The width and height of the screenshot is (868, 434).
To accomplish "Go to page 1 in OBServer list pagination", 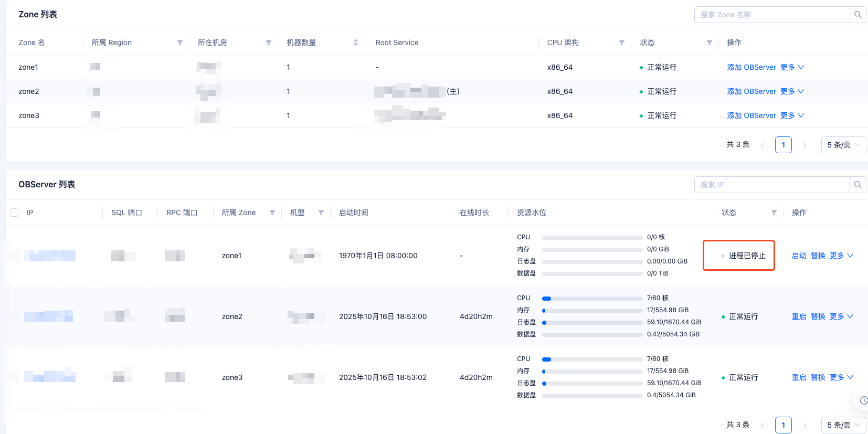I will [783, 425].
